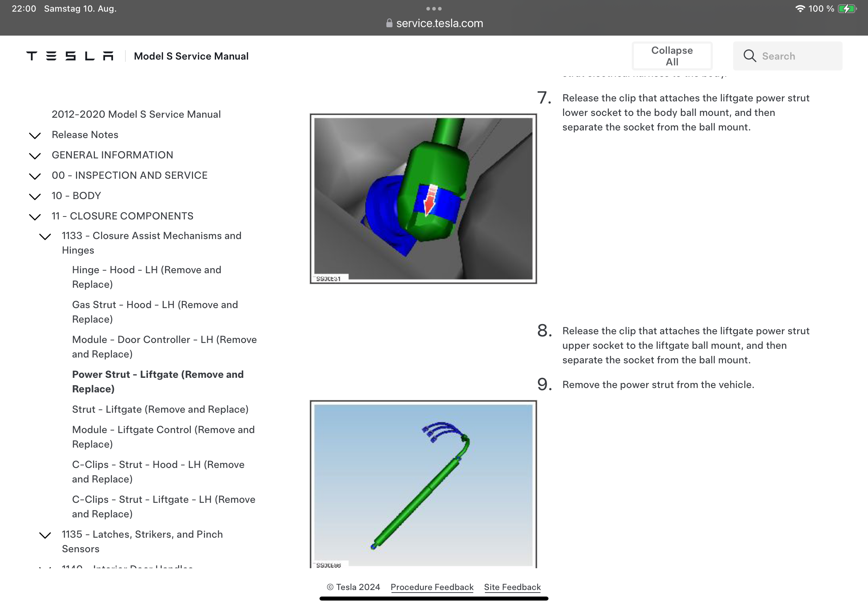
Task: Open Module - Liftgate Control procedure
Action: point(163,437)
